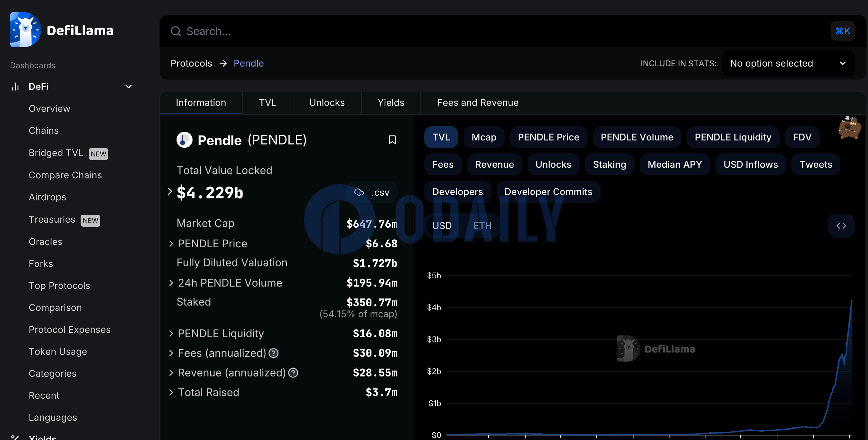
Task: Expand the Total Raised row
Action: pos(171,392)
